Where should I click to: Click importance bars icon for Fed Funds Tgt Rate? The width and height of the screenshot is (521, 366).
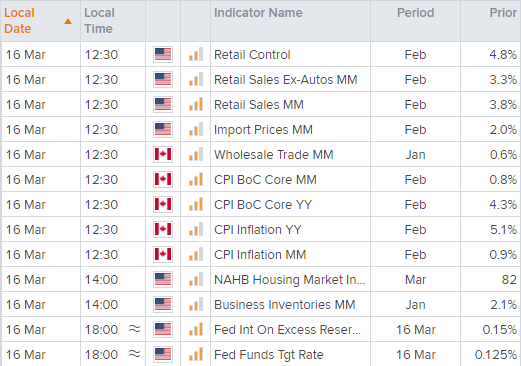(x=196, y=354)
